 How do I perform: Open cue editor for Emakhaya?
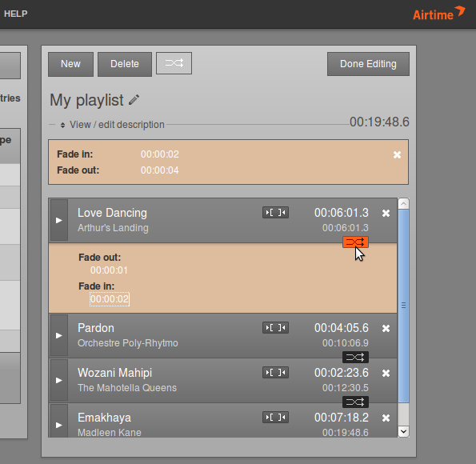coord(275,418)
